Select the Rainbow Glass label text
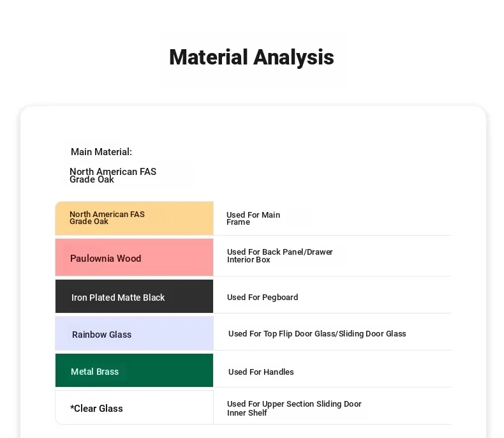Image resolution: width=504 pixels, height=438 pixels. 101,335
